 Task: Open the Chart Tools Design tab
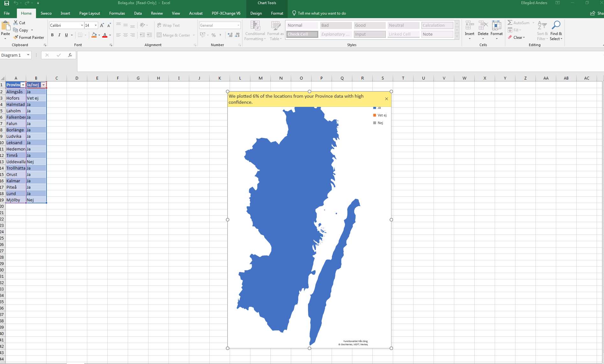[x=256, y=13]
